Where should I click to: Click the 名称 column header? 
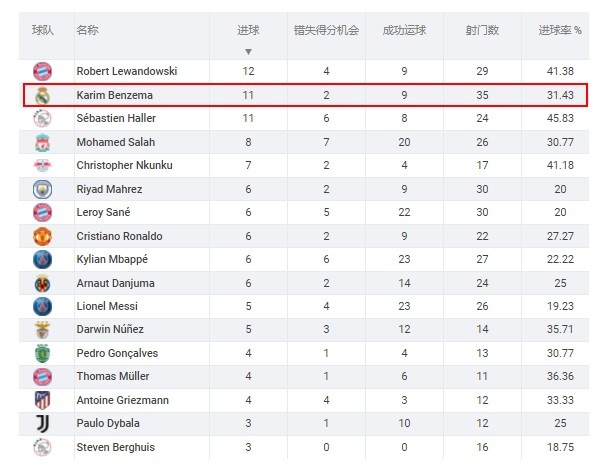88,30
